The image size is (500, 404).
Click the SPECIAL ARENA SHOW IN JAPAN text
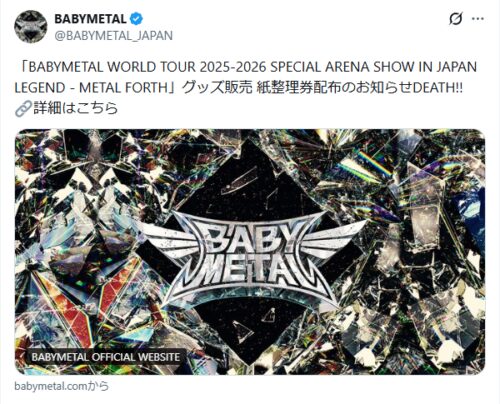coord(374,67)
